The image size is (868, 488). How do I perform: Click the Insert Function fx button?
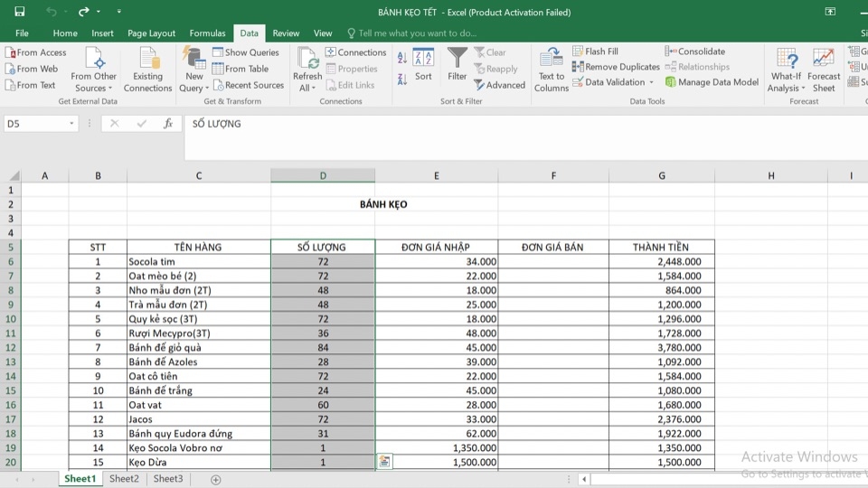(x=168, y=124)
